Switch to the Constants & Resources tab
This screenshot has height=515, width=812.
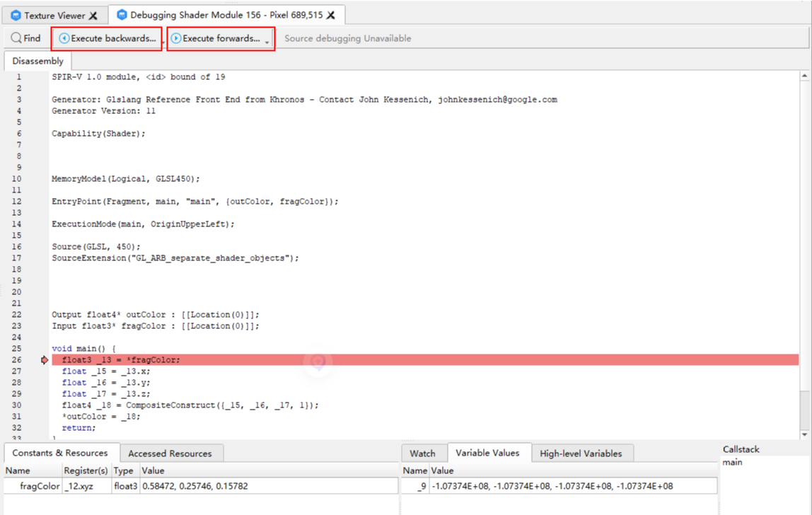point(60,453)
